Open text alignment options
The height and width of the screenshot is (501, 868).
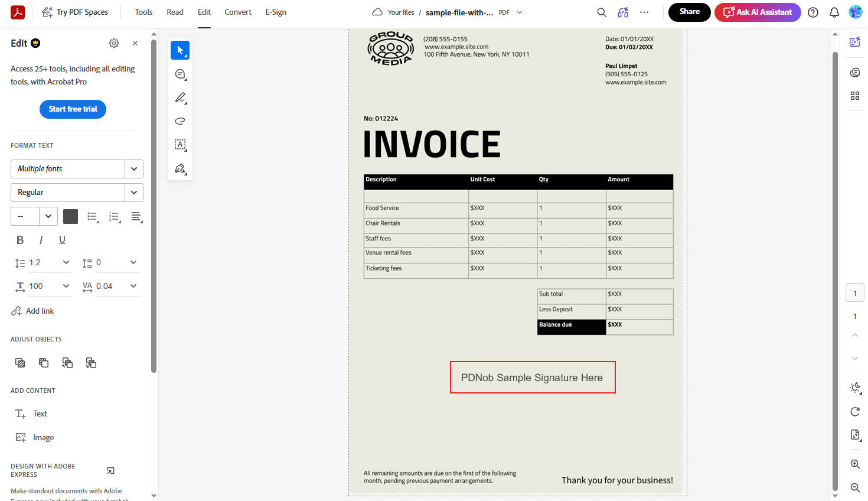click(136, 217)
